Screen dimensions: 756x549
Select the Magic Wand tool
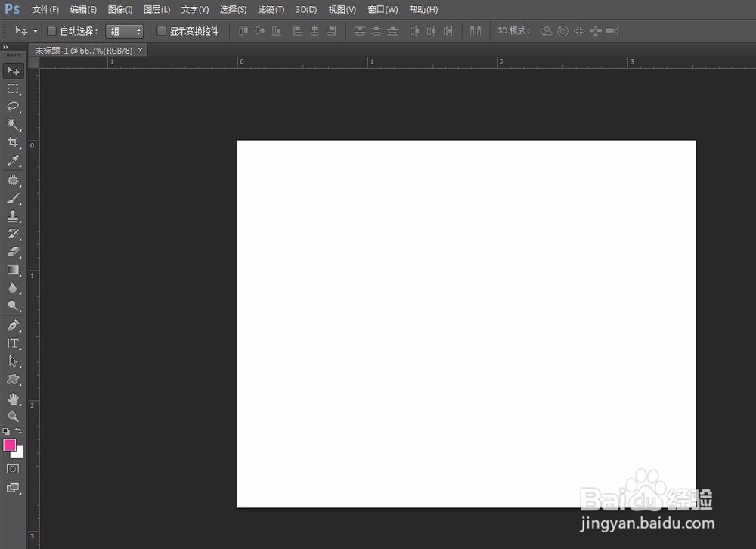13,125
